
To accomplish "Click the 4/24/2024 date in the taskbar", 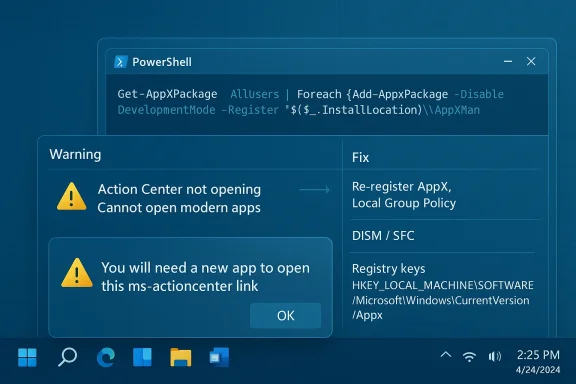I will point(538,370).
